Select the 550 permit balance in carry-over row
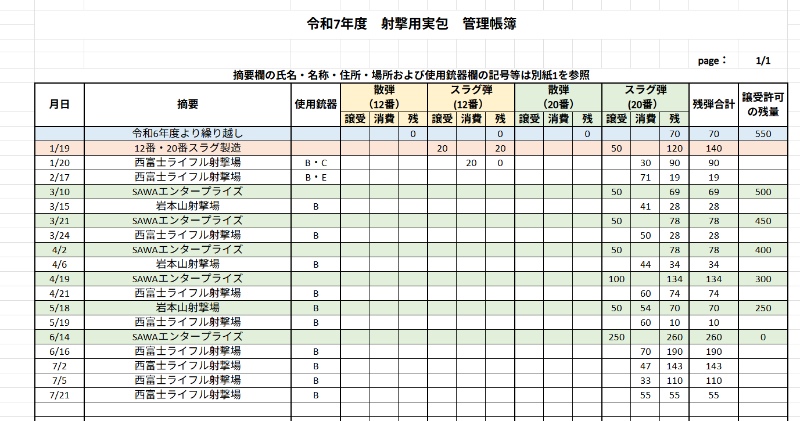The image size is (800, 421). pyautogui.click(x=763, y=134)
